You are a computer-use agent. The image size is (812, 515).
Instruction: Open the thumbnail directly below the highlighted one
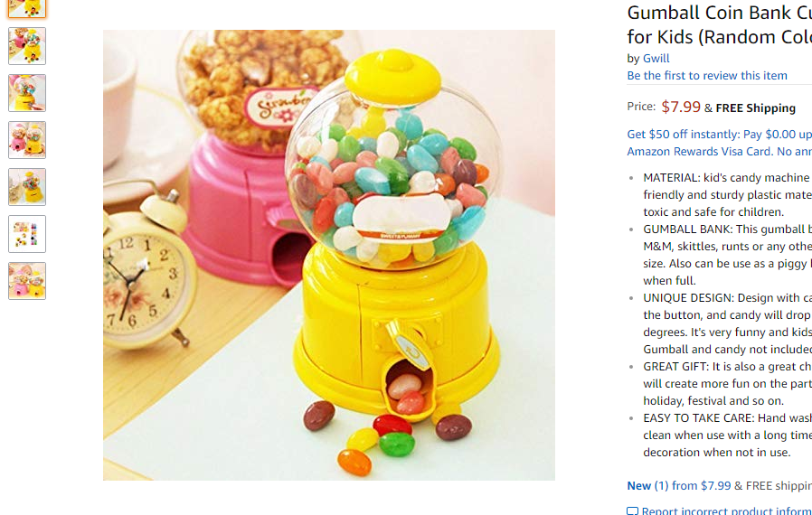pyautogui.click(x=27, y=46)
